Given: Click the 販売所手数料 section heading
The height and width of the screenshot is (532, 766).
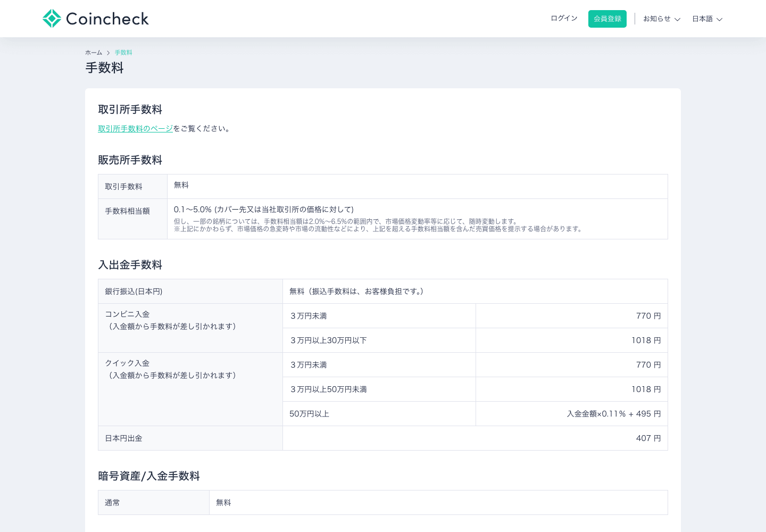Looking at the screenshot, I should point(130,160).
